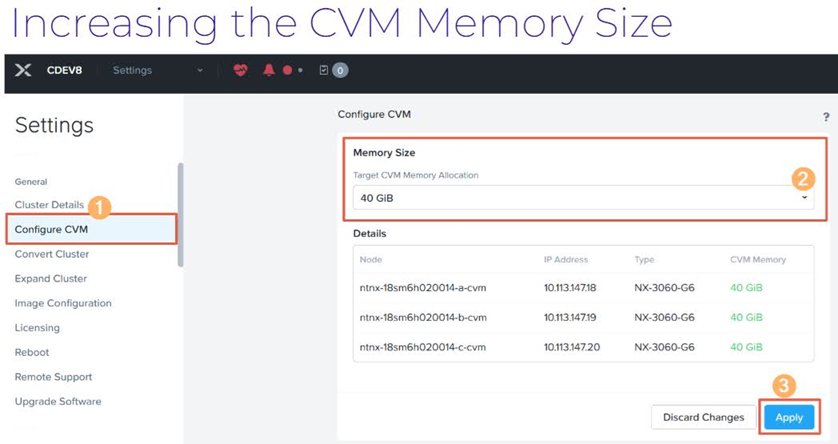Image resolution: width=838 pixels, height=444 pixels.
Task: Select Cluster Details in the sidebar
Action: pyautogui.click(x=49, y=205)
